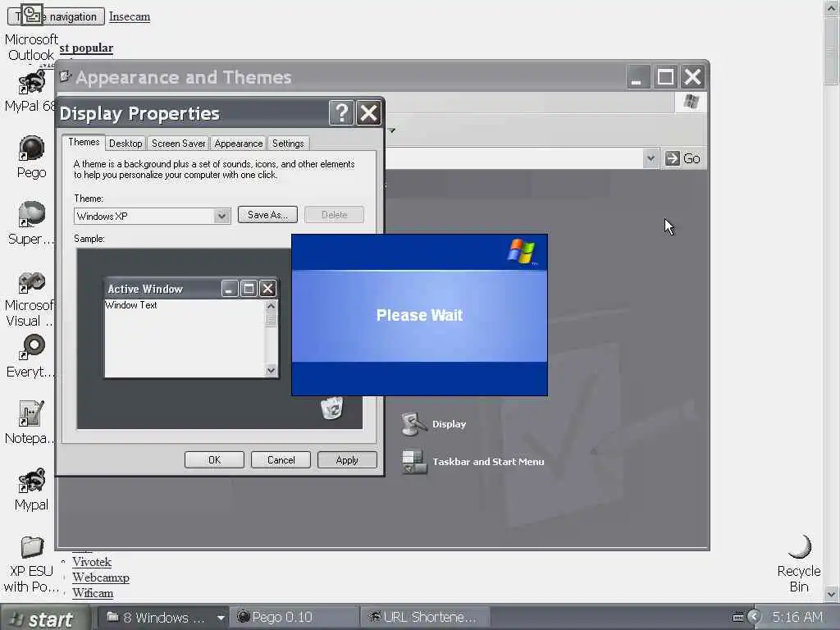The height and width of the screenshot is (630, 840).
Task: Click recycle bin icon in theme sample
Action: (x=332, y=409)
